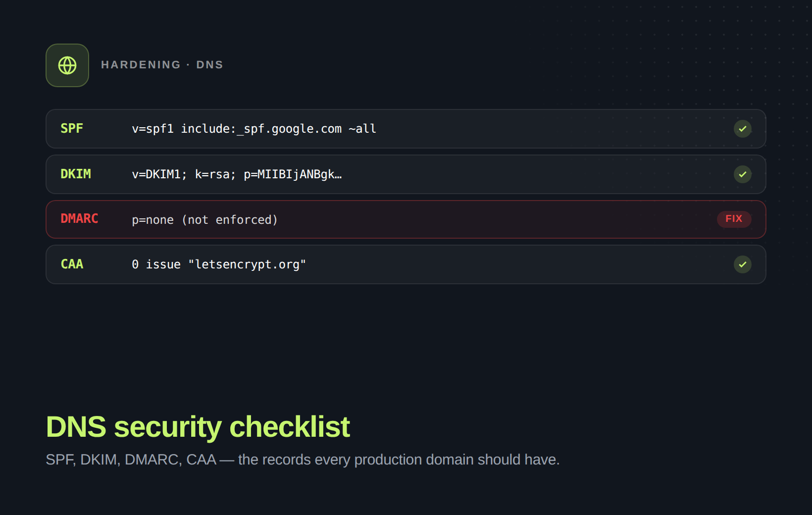Image resolution: width=812 pixels, height=515 pixels.
Task: Click the globe icon in the header
Action: tap(67, 65)
